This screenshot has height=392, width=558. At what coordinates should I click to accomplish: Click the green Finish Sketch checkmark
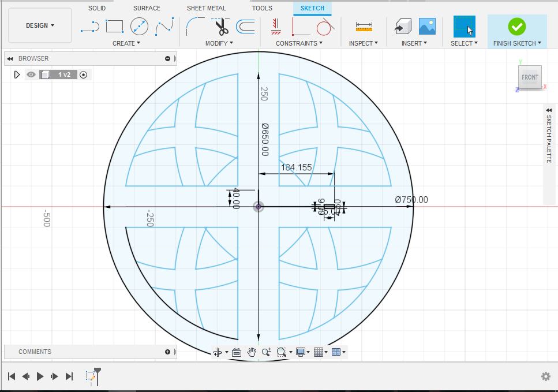point(516,27)
